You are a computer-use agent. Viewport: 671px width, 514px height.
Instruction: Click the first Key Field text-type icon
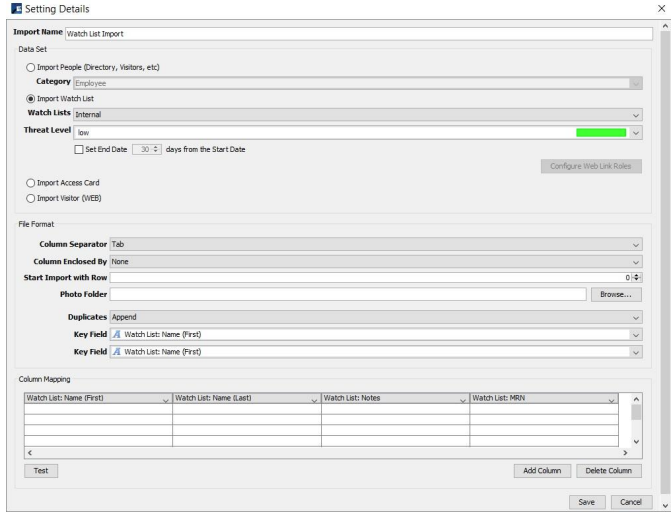click(117, 334)
